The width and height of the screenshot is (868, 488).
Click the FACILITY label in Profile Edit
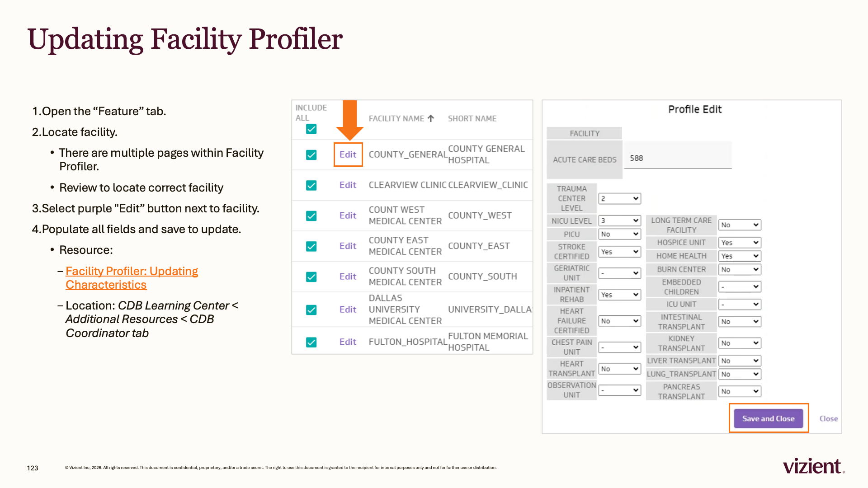(x=584, y=133)
